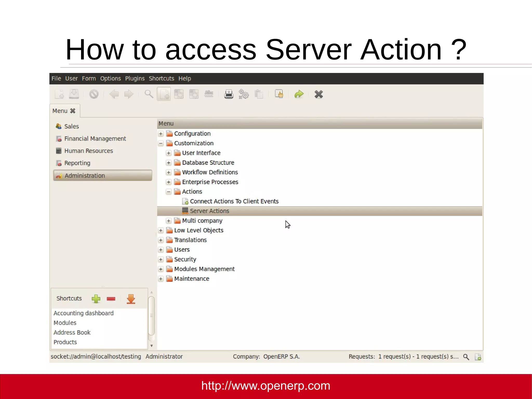Image resolution: width=532 pixels, height=399 pixels.
Task: Click the Connect Actions document icon
Action: 185,201
